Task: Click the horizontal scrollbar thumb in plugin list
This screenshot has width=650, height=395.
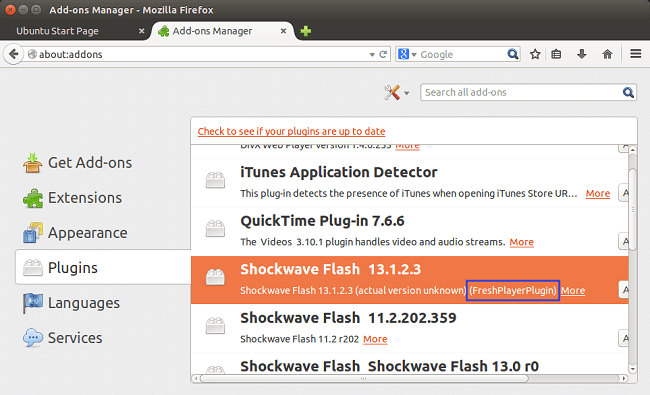Action: tap(364, 378)
